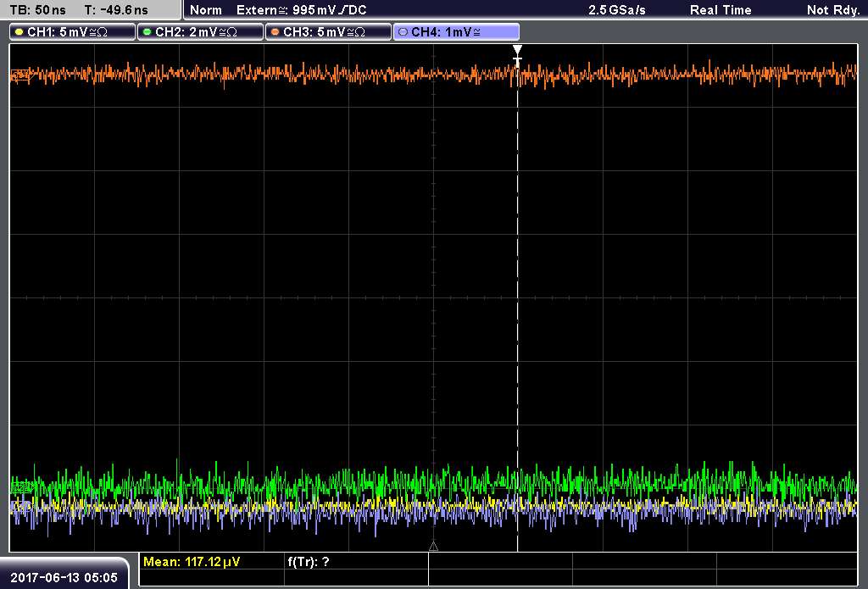Click the CH4 indicator circle
The width and height of the screenshot is (868, 589).
403,32
